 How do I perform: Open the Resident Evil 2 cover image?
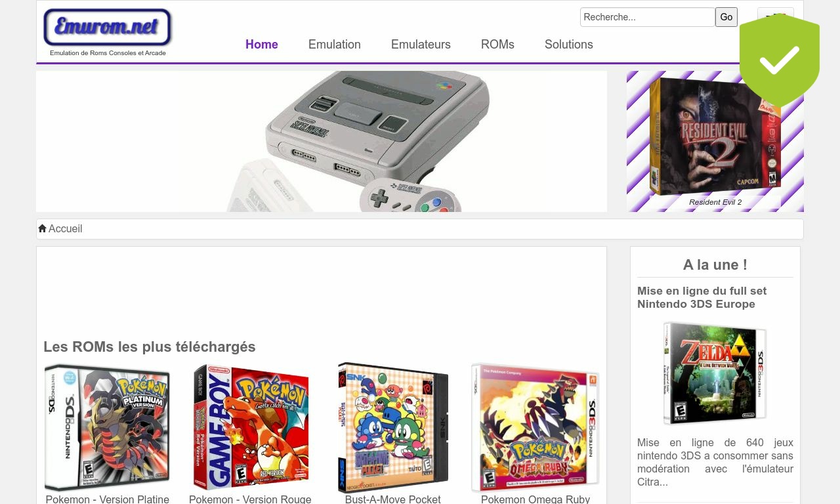pyautogui.click(x=715, y=136)
